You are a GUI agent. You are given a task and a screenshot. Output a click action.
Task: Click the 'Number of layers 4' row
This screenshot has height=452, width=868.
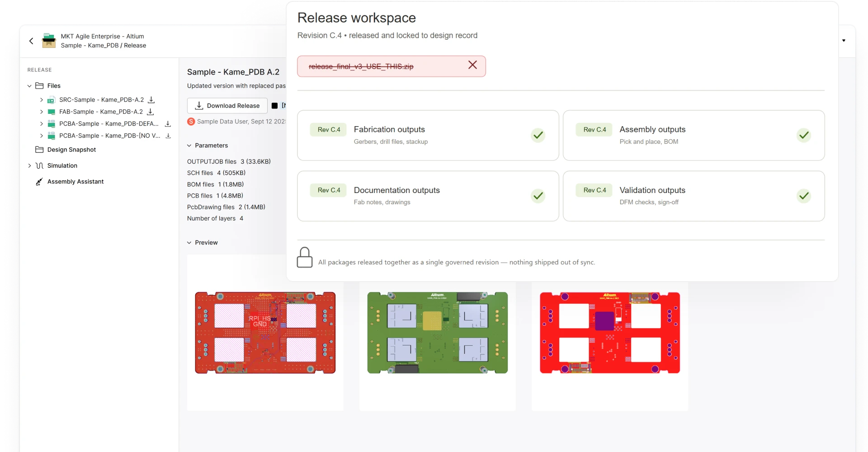coord(215,218)
